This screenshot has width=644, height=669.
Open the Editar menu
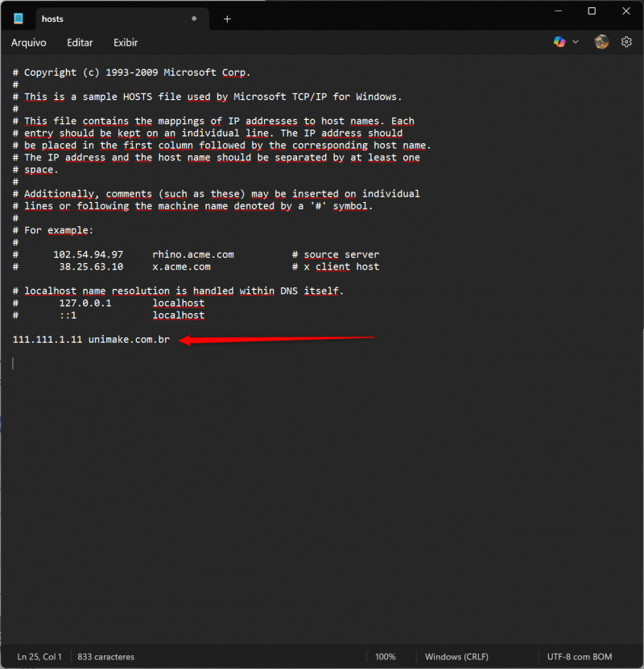coord(79,42)
